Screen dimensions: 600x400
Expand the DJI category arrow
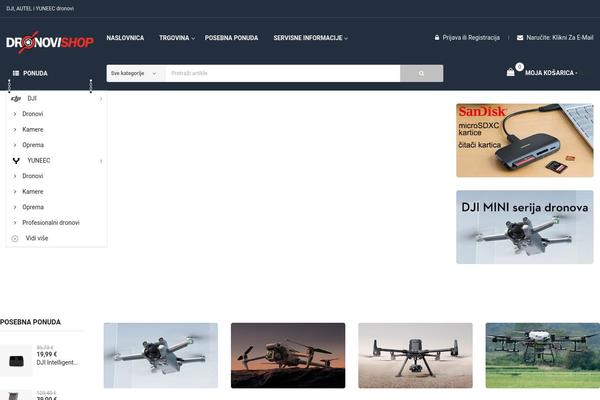click(101, 99)
